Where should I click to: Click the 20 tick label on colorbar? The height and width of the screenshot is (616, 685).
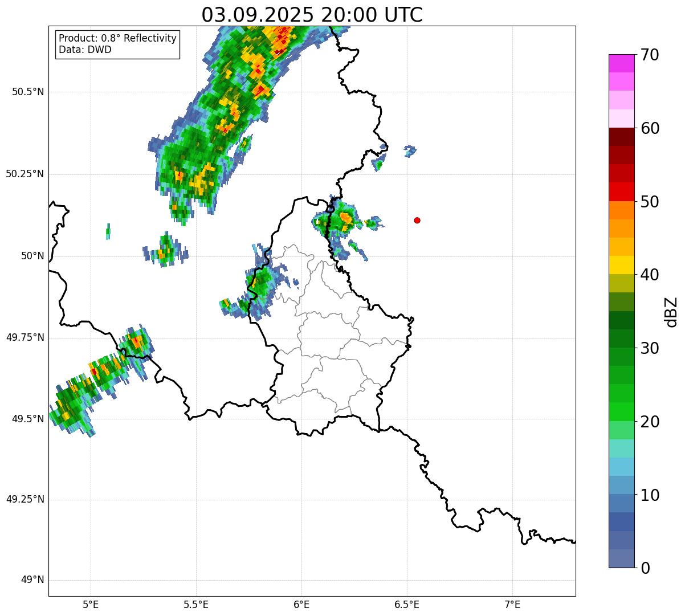(x=650, y=422)
